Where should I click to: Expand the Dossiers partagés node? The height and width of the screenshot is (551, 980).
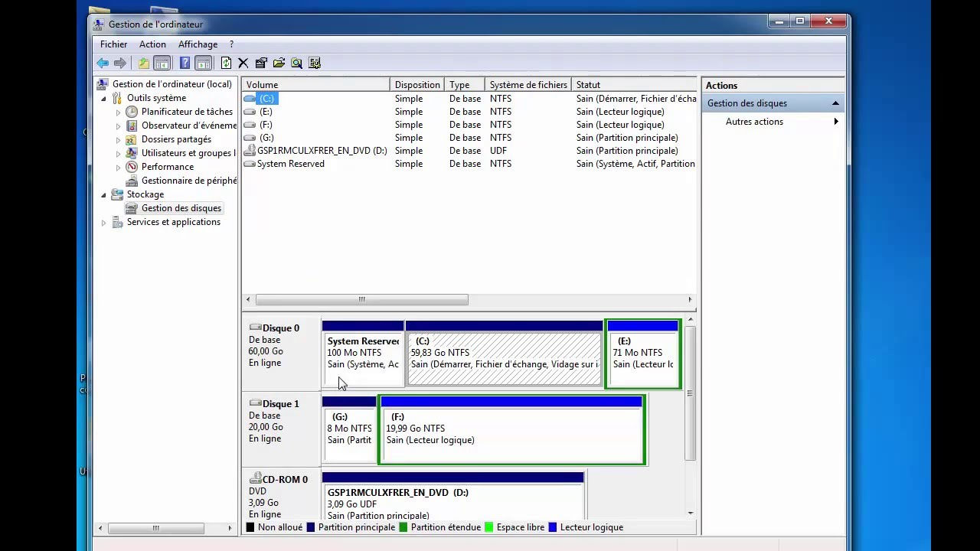pyautogui.click(x=118, y=139)
